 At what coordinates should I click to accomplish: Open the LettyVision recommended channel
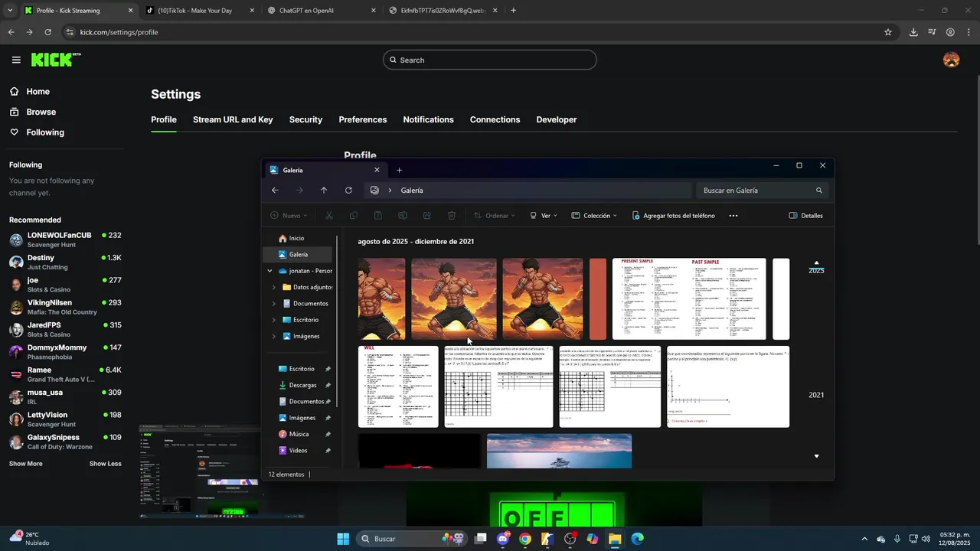[x=65, y=419]
